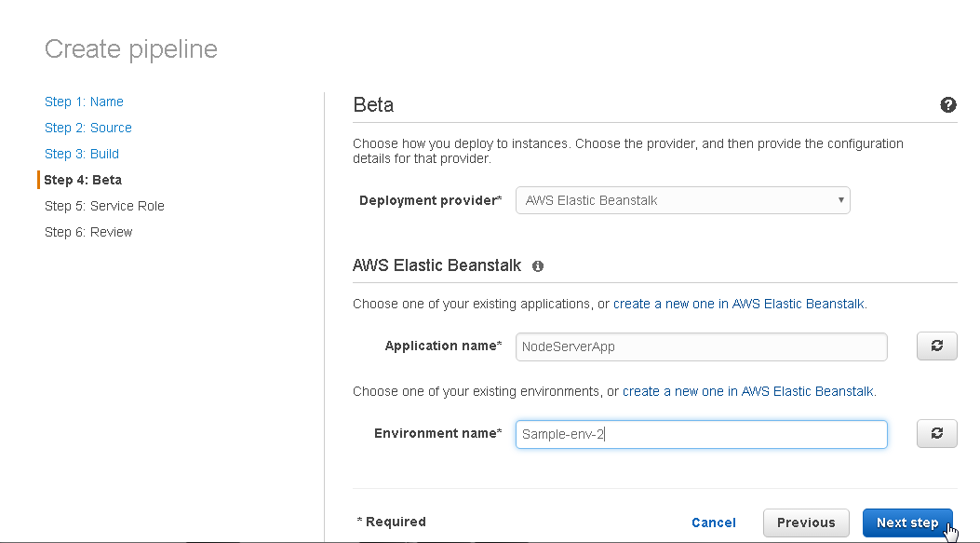Refresh the Application name list
This screenshot has width=980, height=543.
(937, 346)
